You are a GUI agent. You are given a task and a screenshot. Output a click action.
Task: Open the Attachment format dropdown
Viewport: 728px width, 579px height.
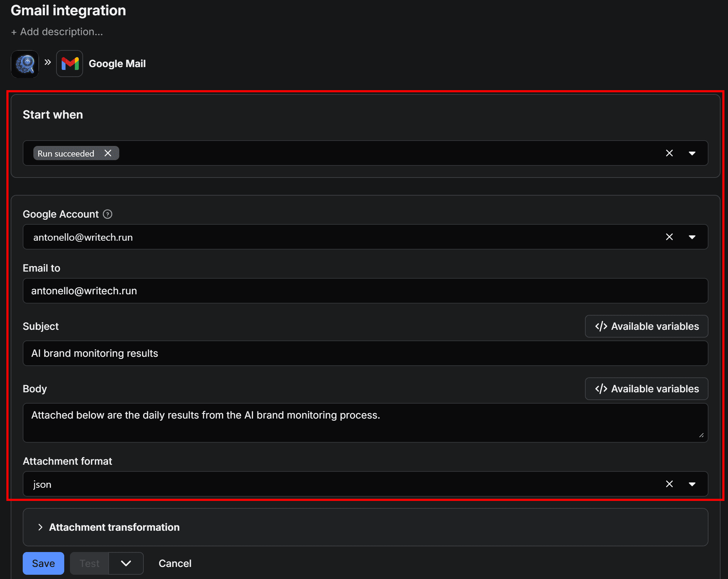click(691, 484)
